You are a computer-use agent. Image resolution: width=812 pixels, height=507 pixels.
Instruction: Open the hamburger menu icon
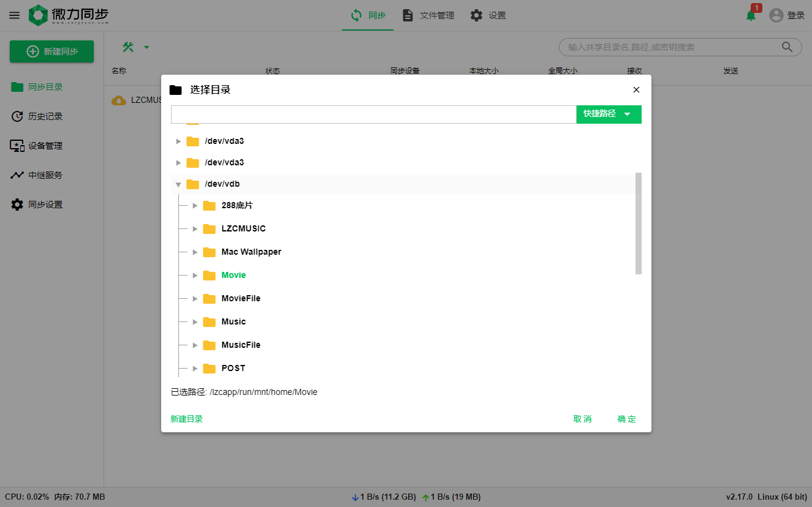point(14,15)
